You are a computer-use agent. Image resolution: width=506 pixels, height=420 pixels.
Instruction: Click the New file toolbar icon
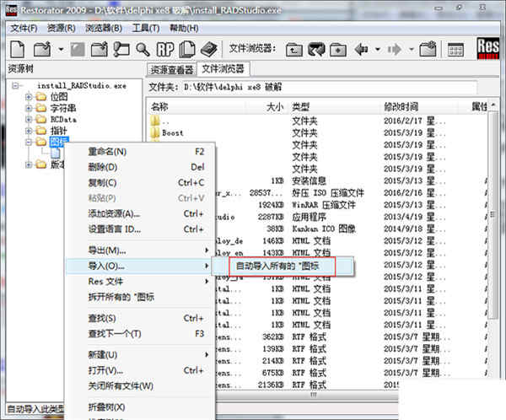coord(18,50)
